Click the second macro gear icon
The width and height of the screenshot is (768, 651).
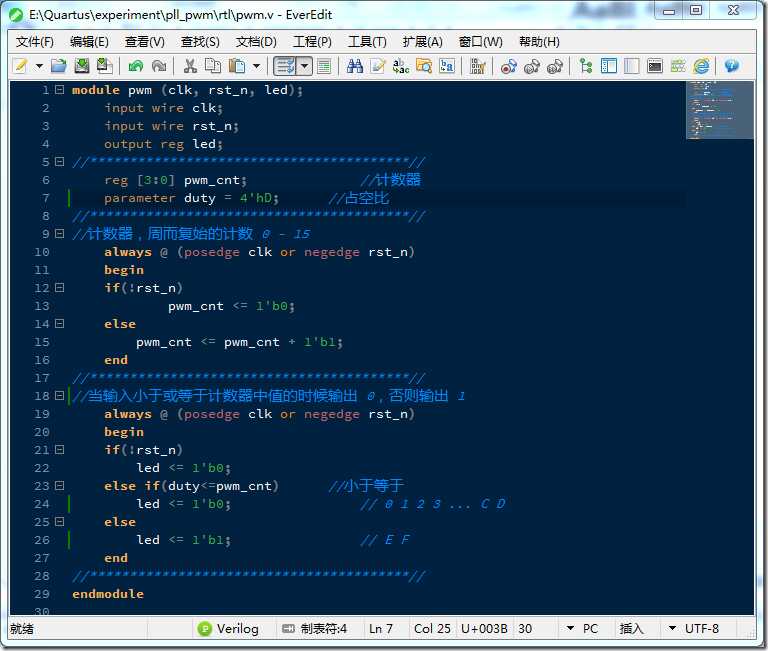click(x=531, y=66)
